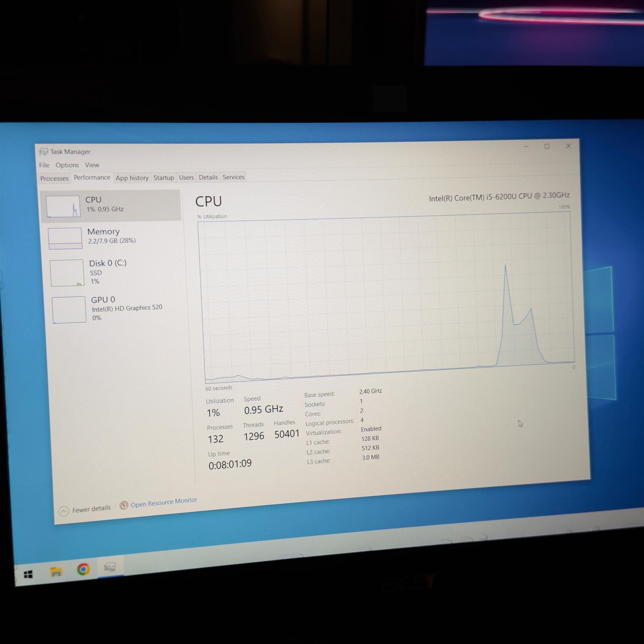Open Resource Monitor link
Screen dimensions: 644x644
coord(164,502)
